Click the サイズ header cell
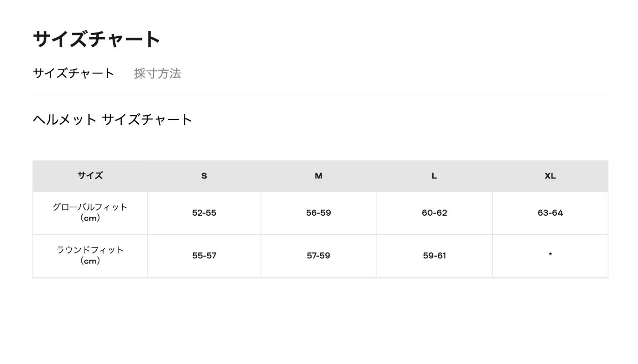This screenshot has width=638, height=364. (90, 176)
